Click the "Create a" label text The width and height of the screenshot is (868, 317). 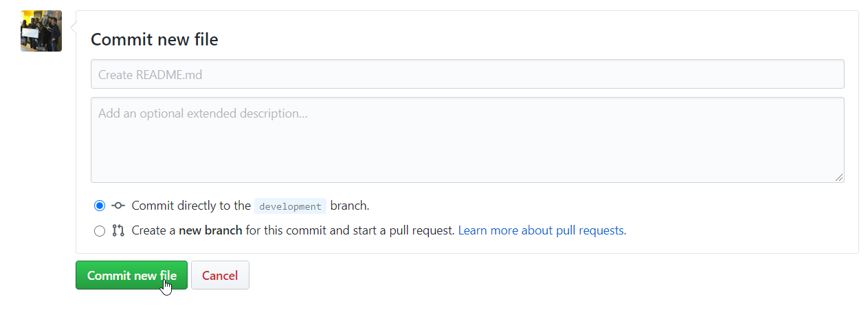coord(154,230)
